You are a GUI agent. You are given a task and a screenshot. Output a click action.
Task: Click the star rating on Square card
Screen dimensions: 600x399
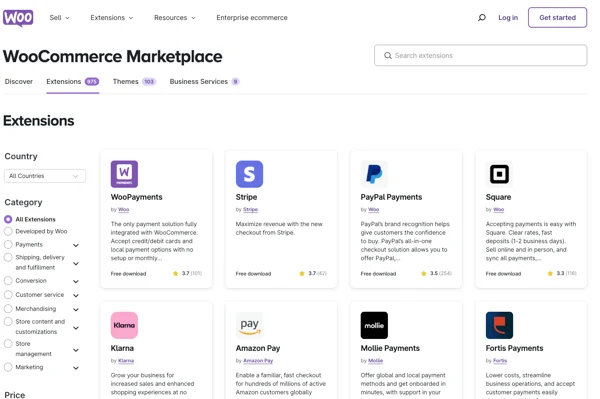562,274
